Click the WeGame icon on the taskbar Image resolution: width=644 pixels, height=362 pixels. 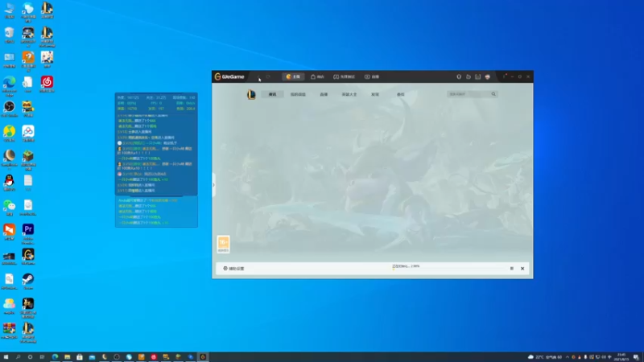pos(203,357)
